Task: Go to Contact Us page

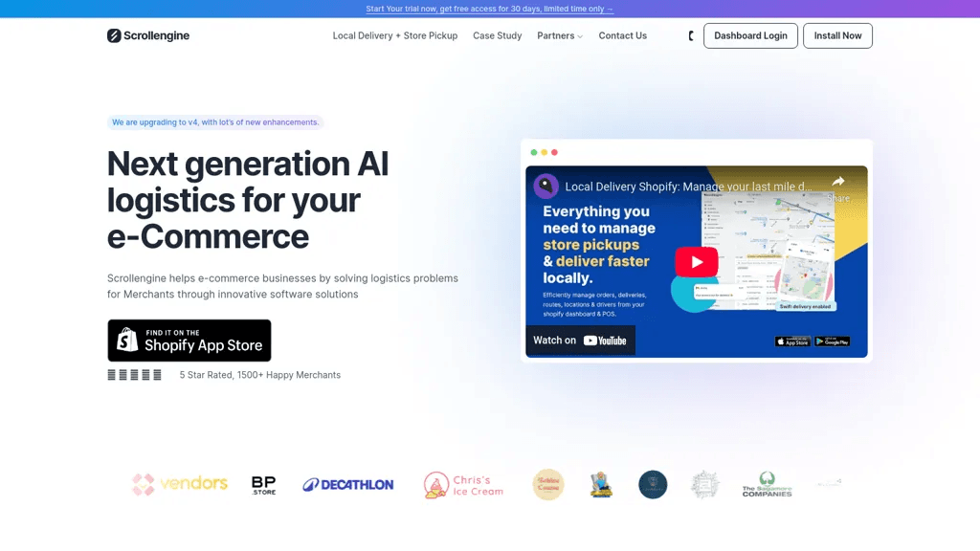Action: point(622,35)
